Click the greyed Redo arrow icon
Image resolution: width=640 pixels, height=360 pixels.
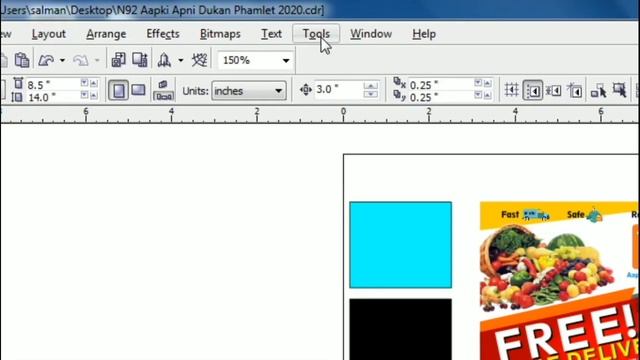[x=81, y=60]
